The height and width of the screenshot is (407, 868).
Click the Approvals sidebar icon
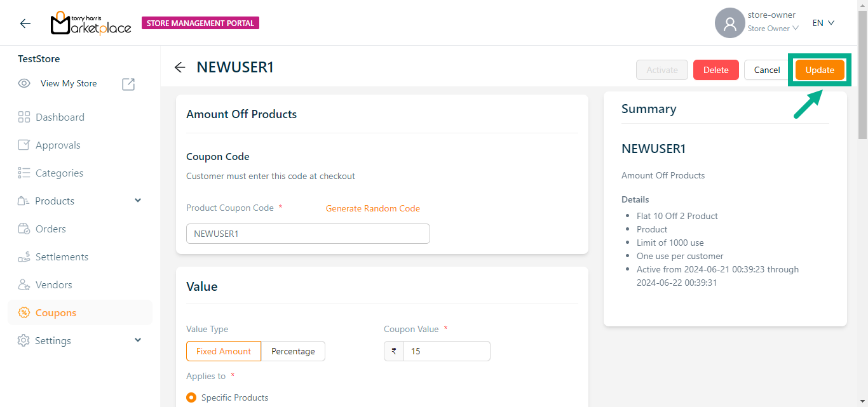pyautogui.click(x=24, y=145)
